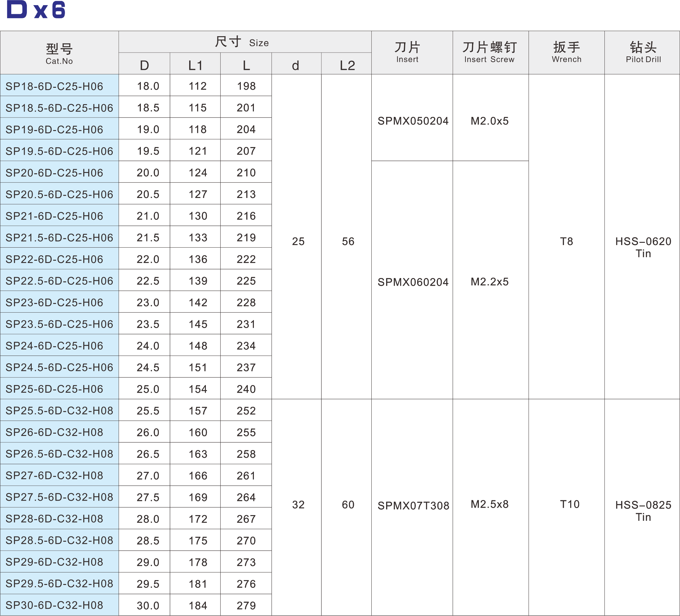The image size is (680, 616).
Task: Click the L value 279
Action: pos(246,605)
